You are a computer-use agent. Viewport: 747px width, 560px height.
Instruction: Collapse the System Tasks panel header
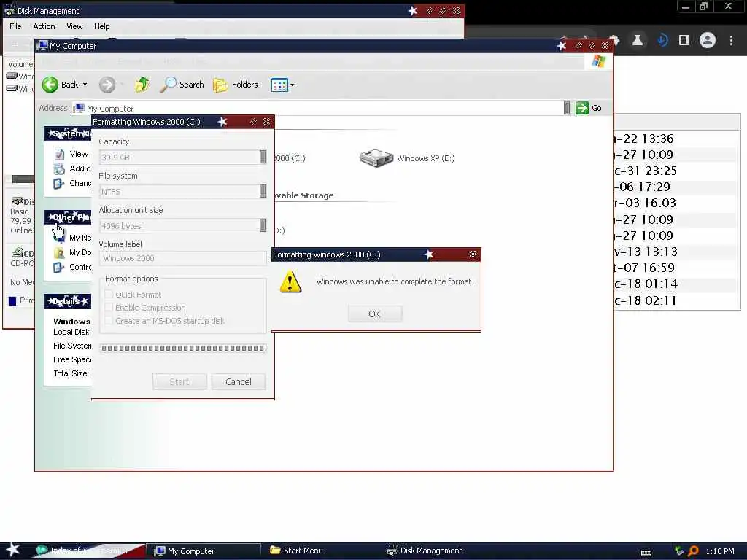(x=68, y=134)
